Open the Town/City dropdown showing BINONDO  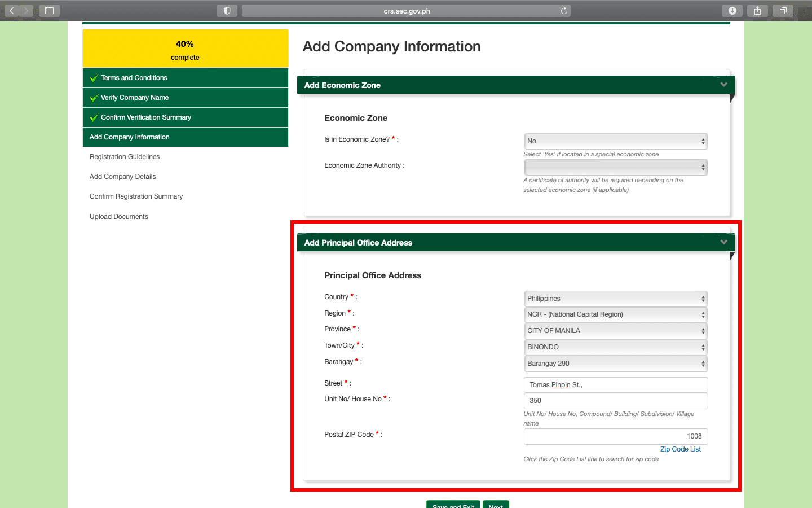pyautogui.click(x=615, y=347)
